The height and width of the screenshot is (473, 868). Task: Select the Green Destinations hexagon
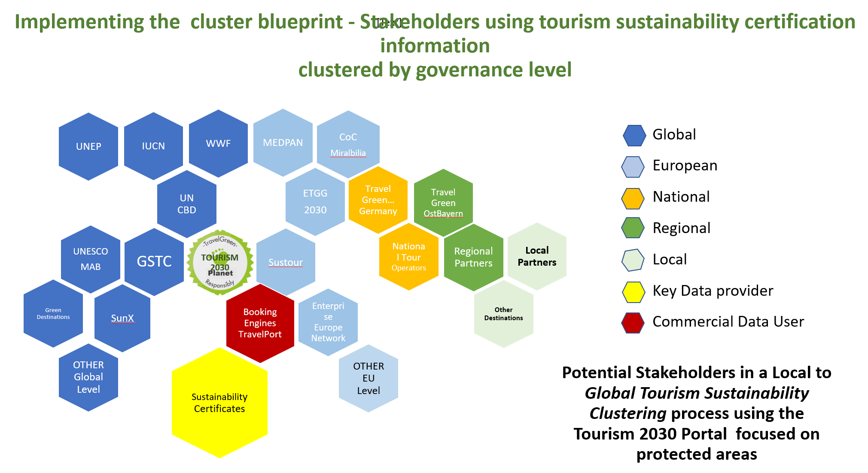click(x=53, y=313)
